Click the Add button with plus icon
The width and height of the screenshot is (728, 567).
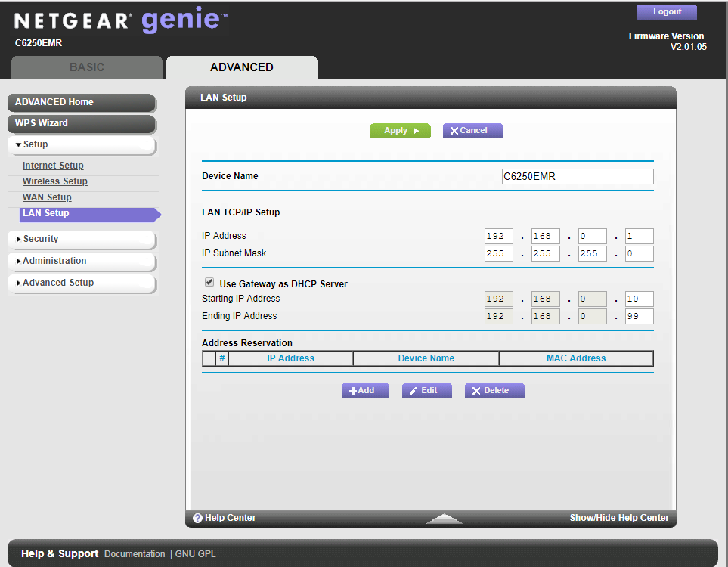tap(365, 391)
